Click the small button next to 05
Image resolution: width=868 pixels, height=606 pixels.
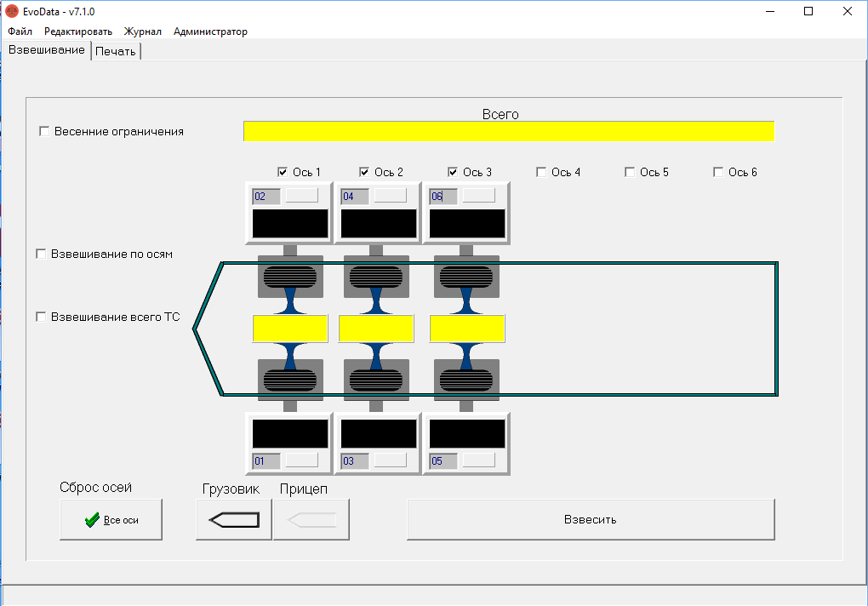[479, 460]
